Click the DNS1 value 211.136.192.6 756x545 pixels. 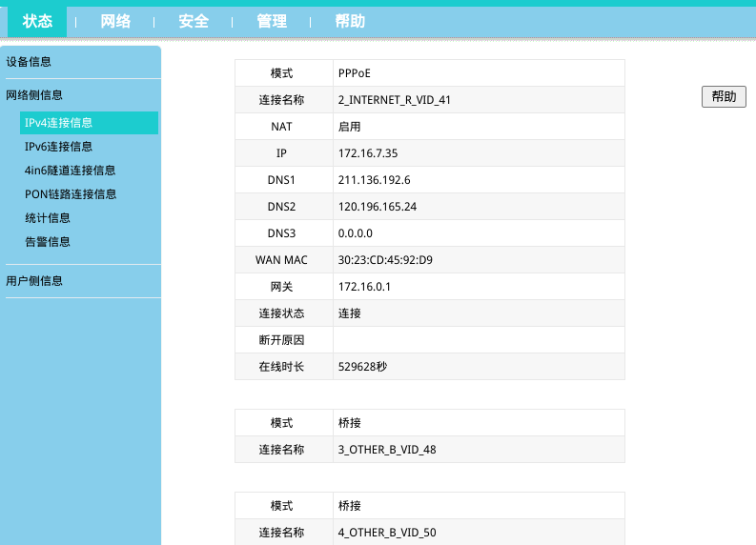374,180
